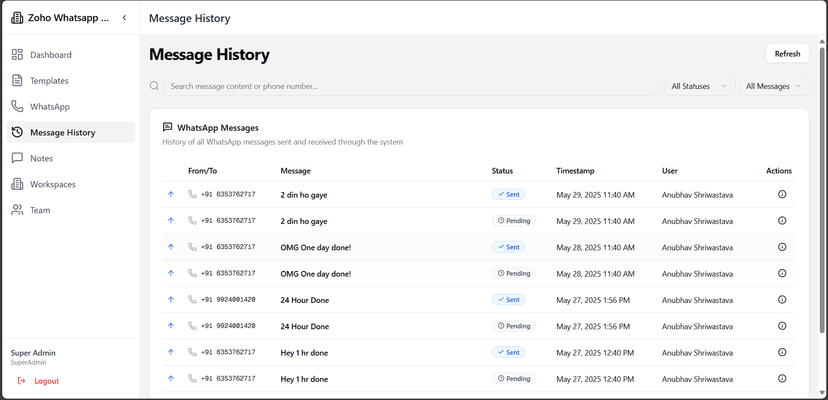This screenshot has height=400, width=828.
Task: Click the Sent badge on 'Hey 1 hr done'
Action: click(508, 352)
